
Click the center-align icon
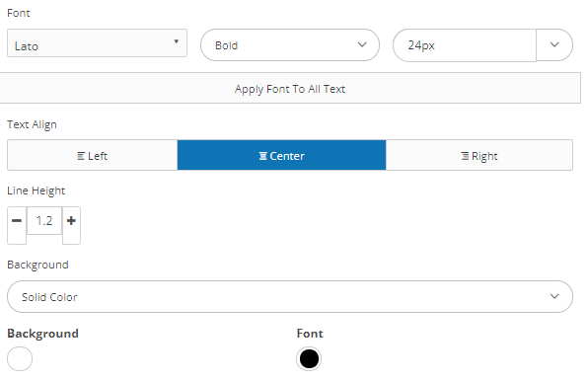[263, 156]
